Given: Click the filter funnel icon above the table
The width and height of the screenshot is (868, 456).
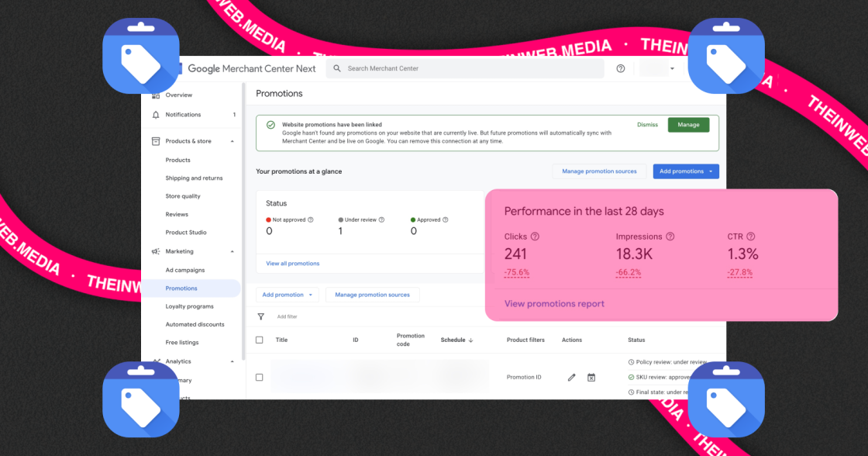Looking at the screenshot, I should [261, 316].
